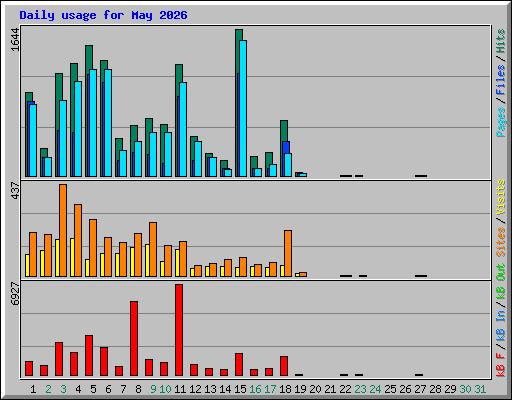This screenshot has width=512, height=400.
Task: Select day 18 on the x-axis
Action: click(x=285, y=389)
